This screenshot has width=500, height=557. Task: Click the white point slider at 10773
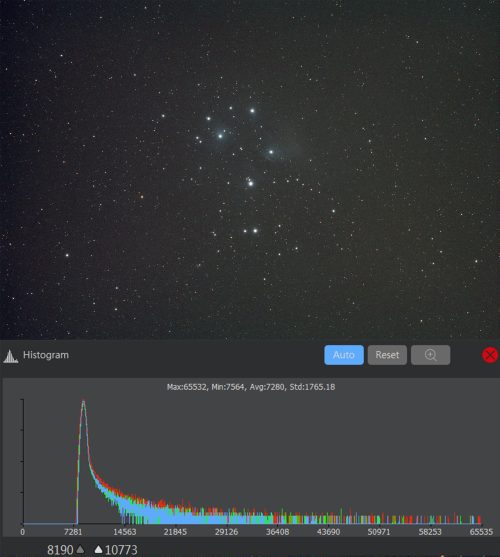click(x=98, y=550)
